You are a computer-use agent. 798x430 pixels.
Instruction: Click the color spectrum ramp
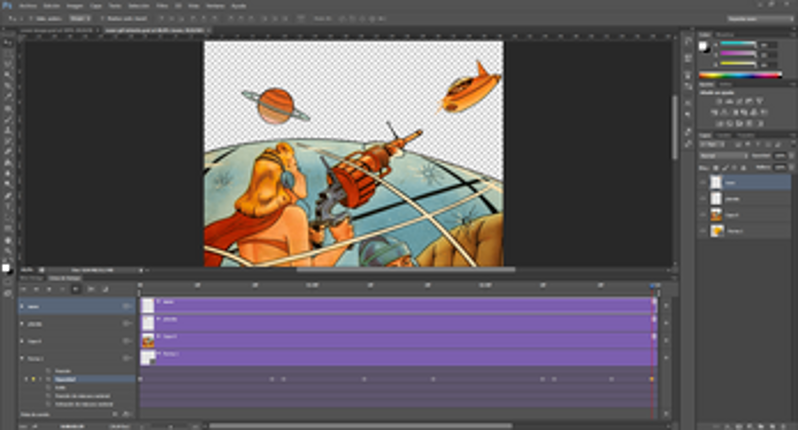[740, 76]
